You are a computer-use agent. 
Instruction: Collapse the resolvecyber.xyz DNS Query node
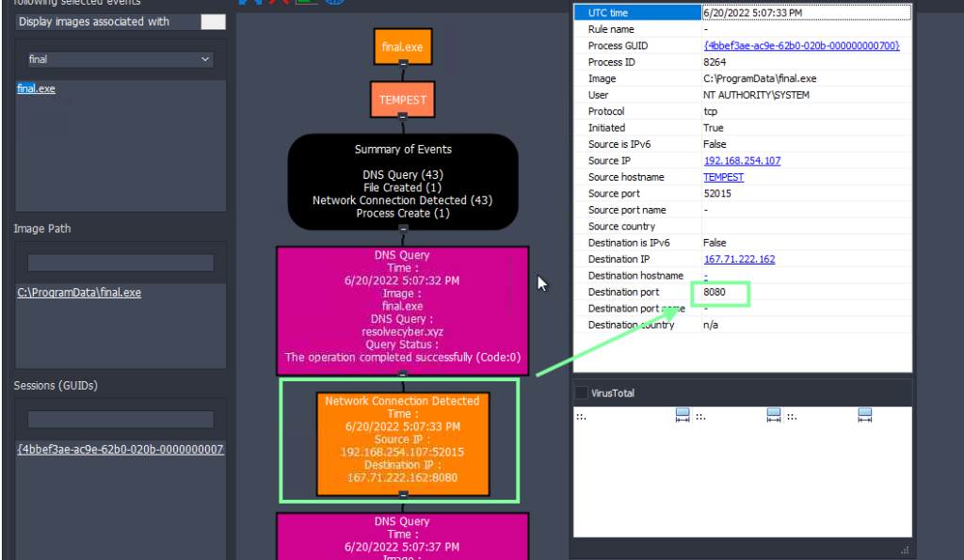pos(403,374)
